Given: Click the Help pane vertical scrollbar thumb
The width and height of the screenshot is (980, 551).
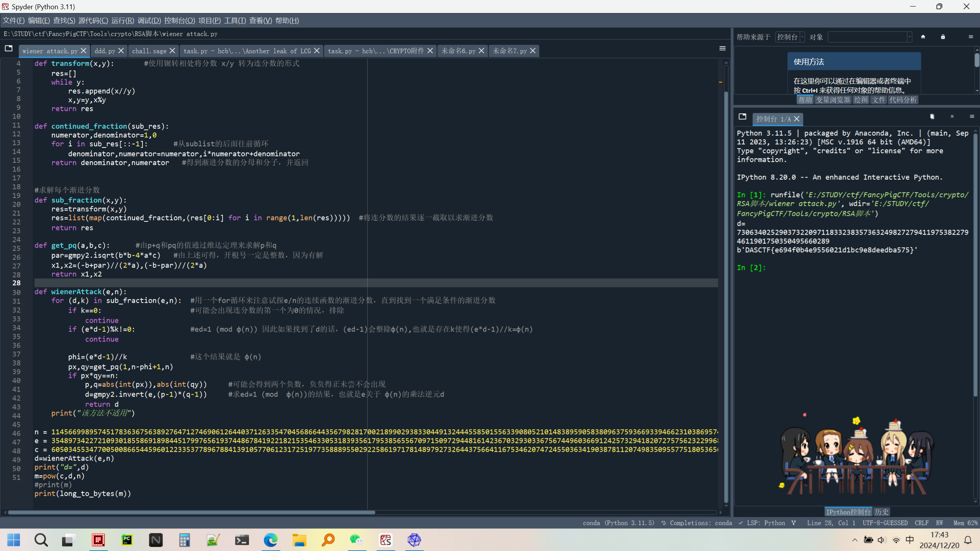Looking at the screenshot, I should 977,60.
